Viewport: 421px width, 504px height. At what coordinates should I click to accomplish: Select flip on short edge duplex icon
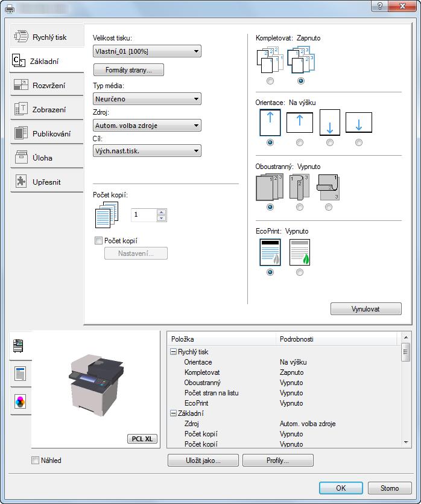tap(329, 187)
